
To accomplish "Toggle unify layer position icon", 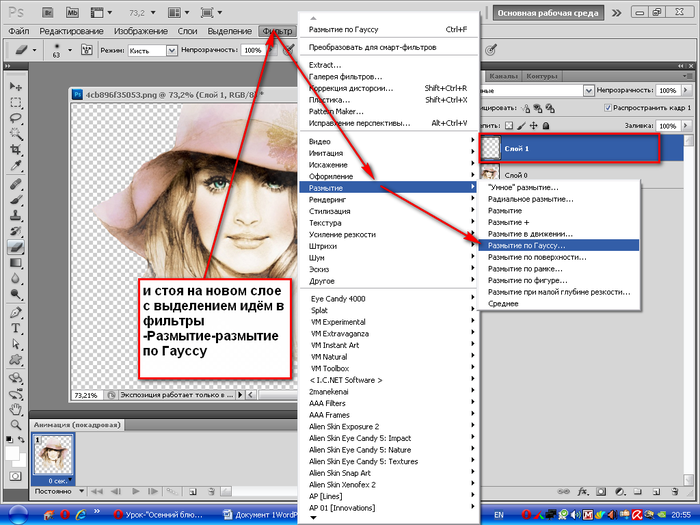I will 526,108.
